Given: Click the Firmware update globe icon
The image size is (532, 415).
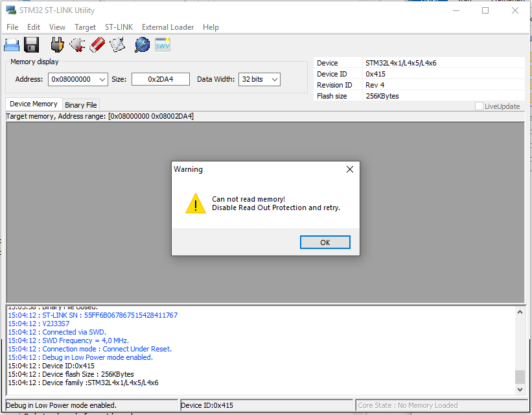Looking at the screenshot, I should (x=142, y=45).
